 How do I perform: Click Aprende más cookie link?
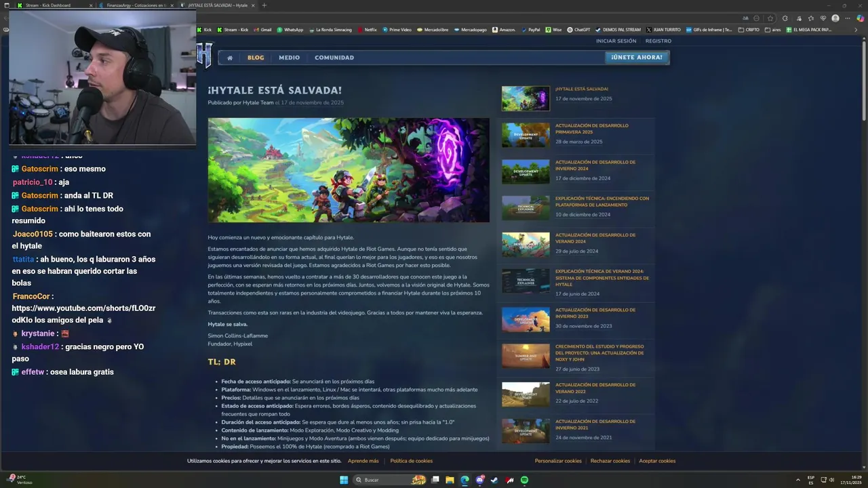coord(363,461)
